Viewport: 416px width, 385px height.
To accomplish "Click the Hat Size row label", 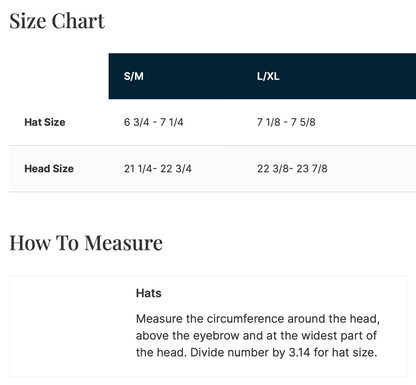I will click(45, 122).
